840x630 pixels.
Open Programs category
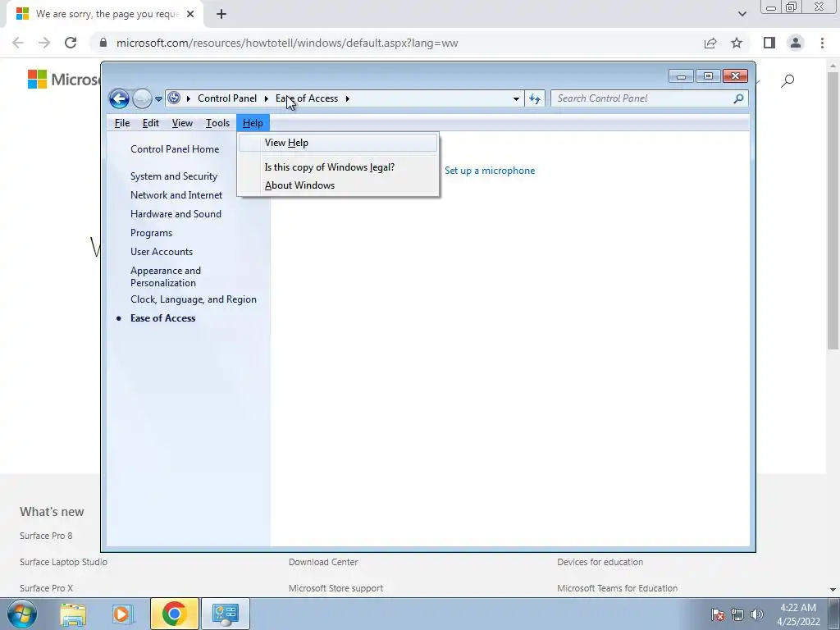pos(151,233)
